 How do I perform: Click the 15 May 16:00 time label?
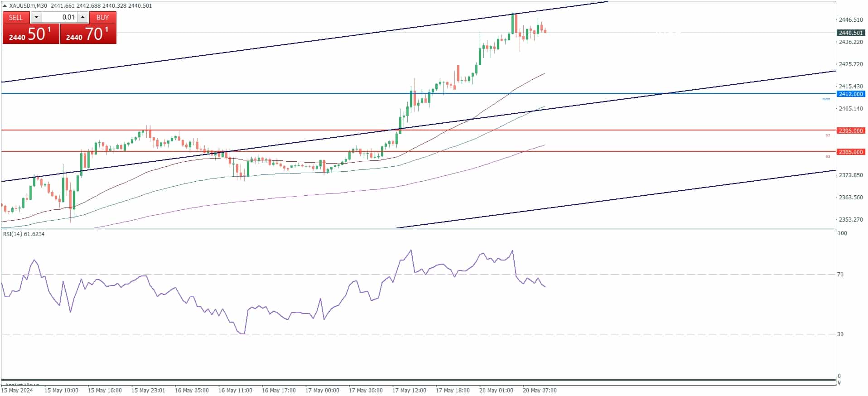tap(105, 390)
